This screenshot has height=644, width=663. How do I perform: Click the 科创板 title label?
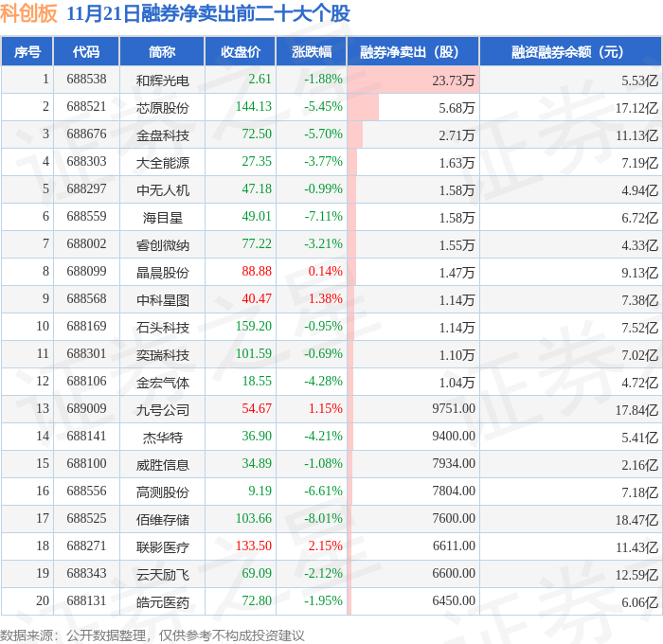(28, 13)
